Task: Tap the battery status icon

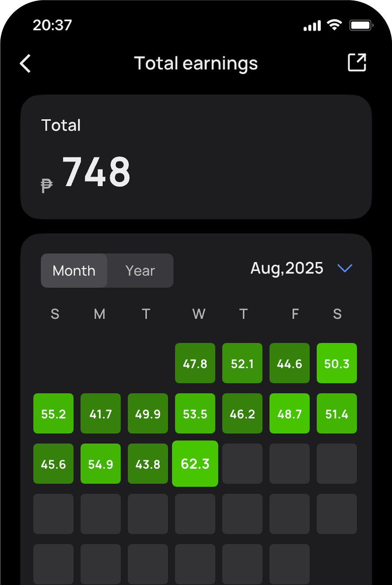Action: tap(361, 26)
